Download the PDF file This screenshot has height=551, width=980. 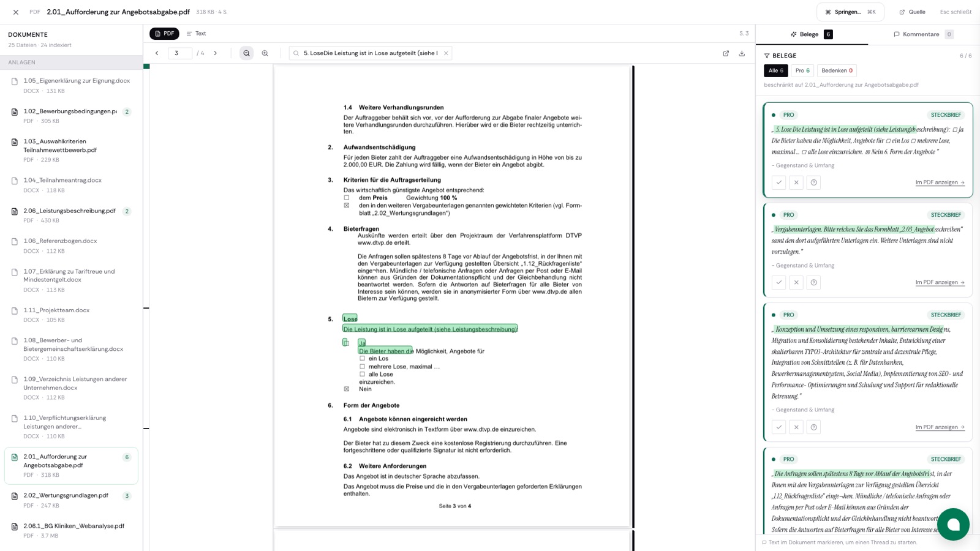click(x=742, y=53)
